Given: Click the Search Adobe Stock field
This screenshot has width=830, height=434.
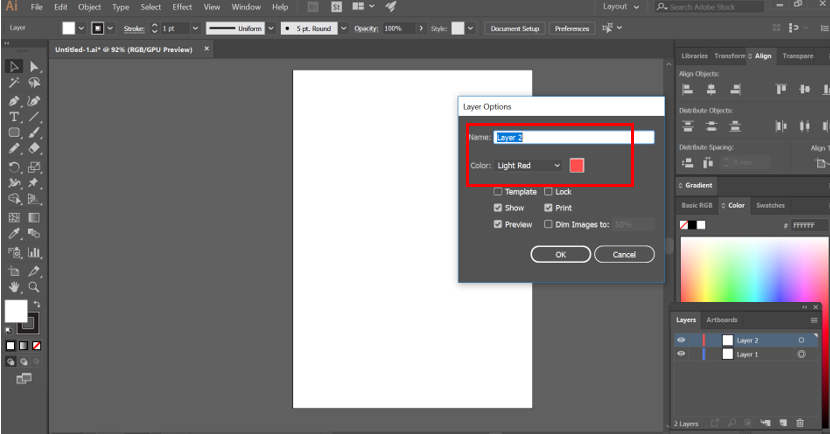Looking at the screenshot, I should pos(710,7).
